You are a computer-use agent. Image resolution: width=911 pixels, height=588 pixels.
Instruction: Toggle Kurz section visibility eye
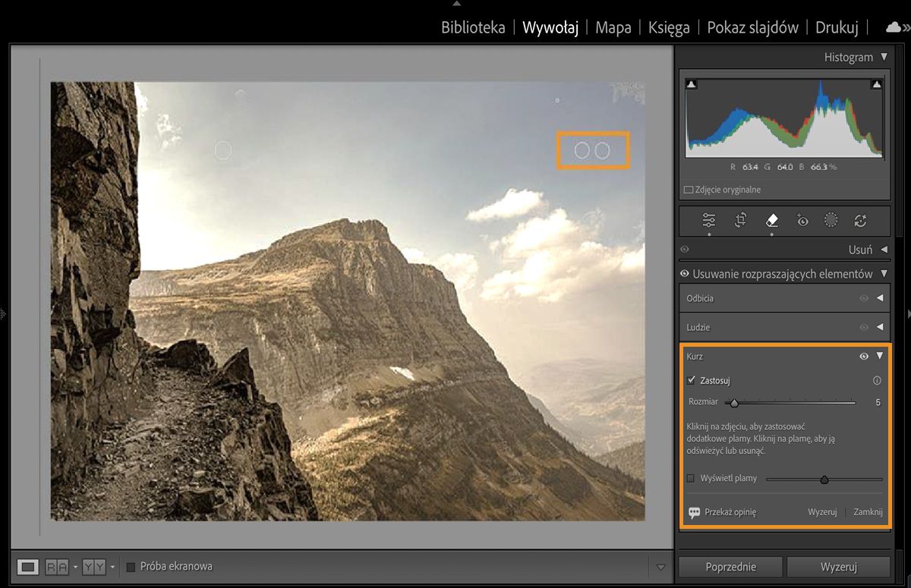pyautogui.click(x=864, y=356)
